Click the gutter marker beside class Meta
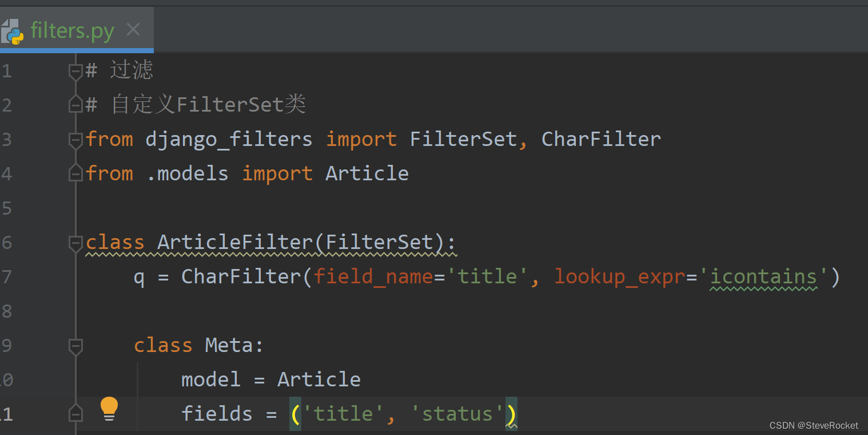Viewport: 868px width, 435px height. (x=75, y=345)
